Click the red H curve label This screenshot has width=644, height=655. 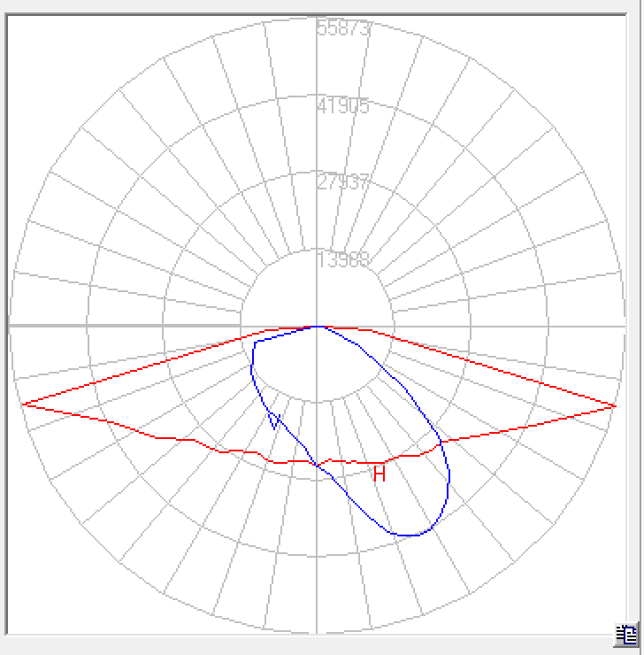pyautogui.click(x=379, y=474)
